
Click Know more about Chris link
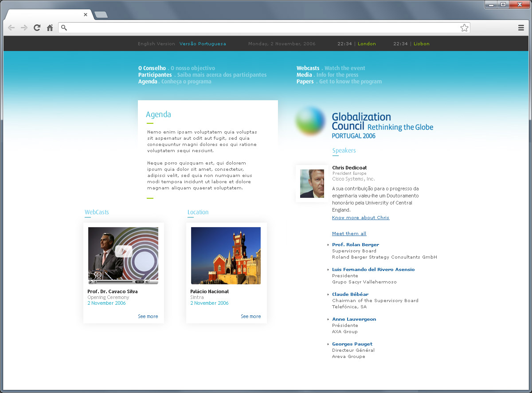coord(360,217)
